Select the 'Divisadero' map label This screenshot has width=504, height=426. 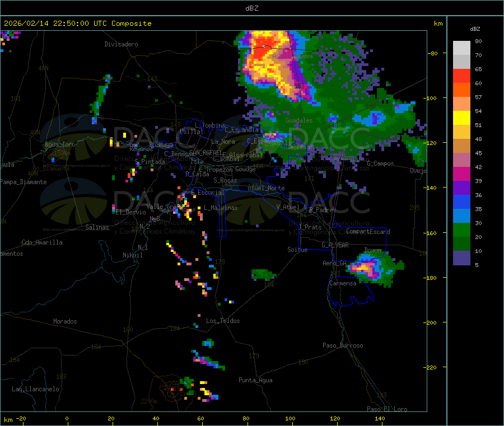point(121,44)
